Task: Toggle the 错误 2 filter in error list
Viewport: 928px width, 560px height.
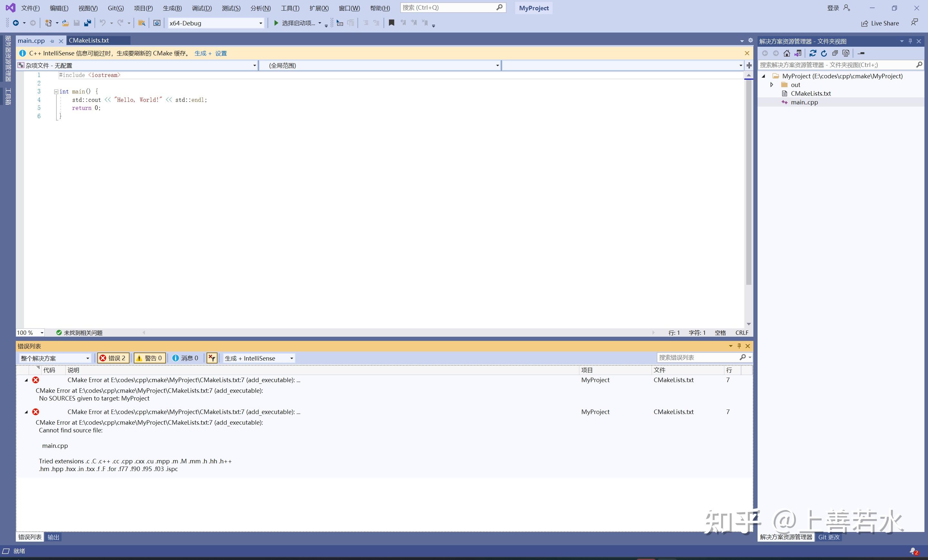Action: click(113, 358)
